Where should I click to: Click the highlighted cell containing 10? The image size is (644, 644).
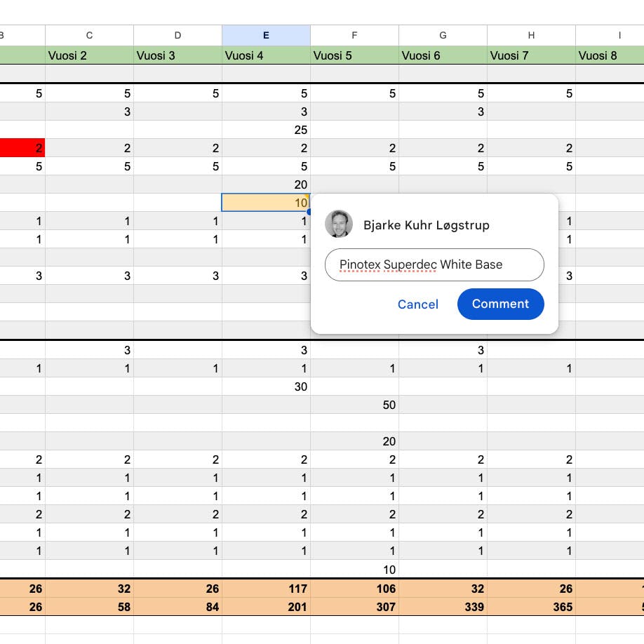[266, 203]
